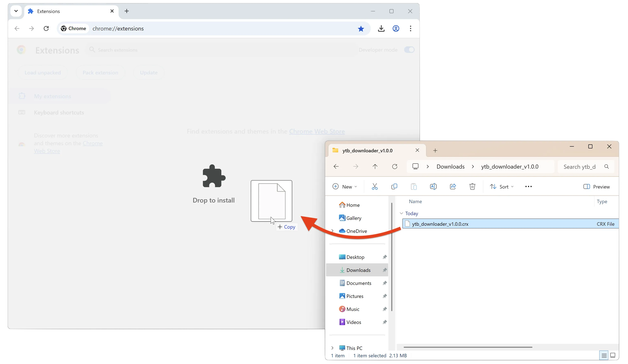Switch to Details view icon in status bar
This screenshot has width=628, height=364.
coord(604,355)
